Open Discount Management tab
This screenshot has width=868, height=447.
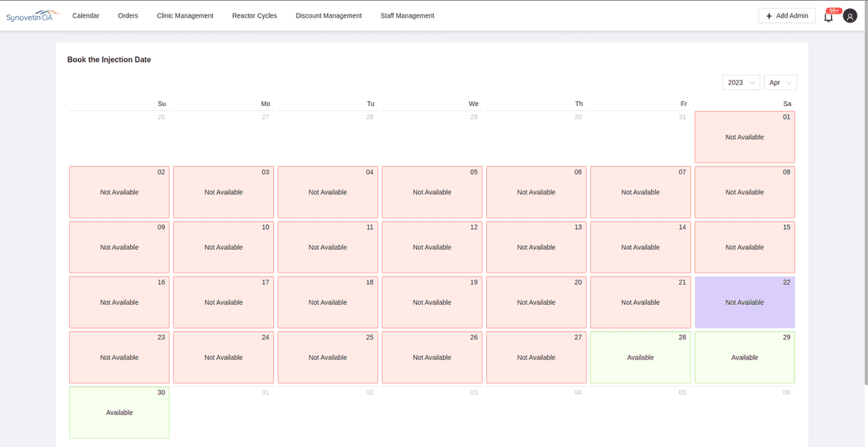point(329,16)
